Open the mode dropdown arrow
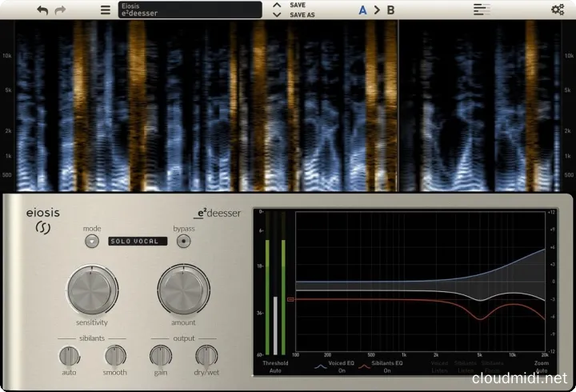The width and height of the screenshot is (576, 392). [92, 241]
